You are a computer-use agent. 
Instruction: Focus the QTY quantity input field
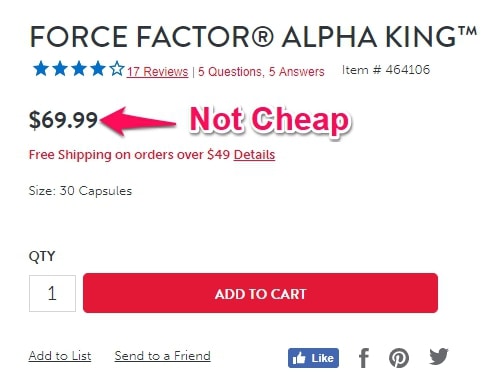(52, 293)
